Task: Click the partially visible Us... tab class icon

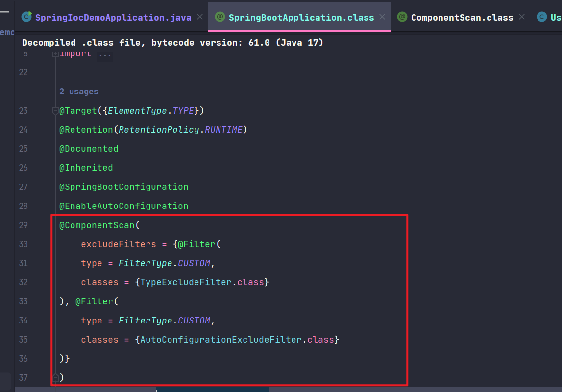Action: pos(541,17)
